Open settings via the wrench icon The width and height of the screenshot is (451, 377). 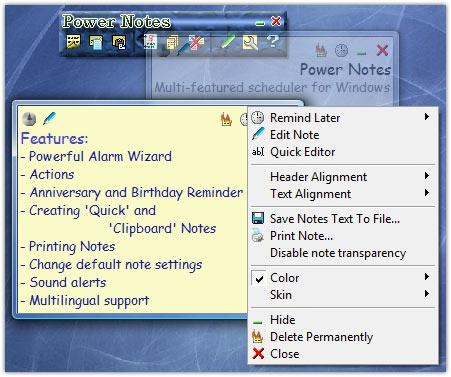[x=250, y=42]
